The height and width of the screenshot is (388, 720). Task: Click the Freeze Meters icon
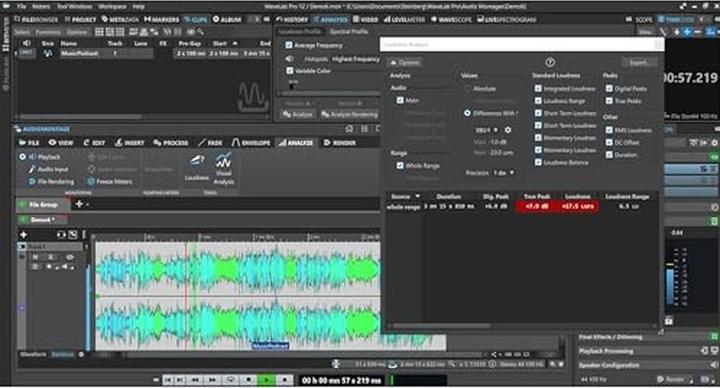[x=91, y=182]
